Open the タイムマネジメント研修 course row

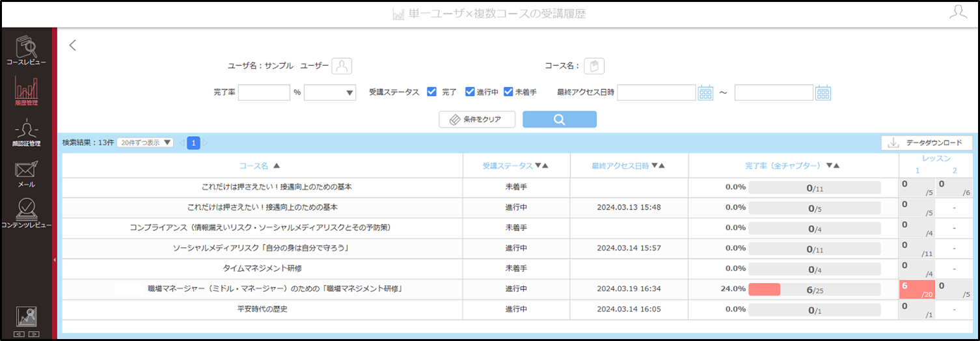click(x=262, y=268)
